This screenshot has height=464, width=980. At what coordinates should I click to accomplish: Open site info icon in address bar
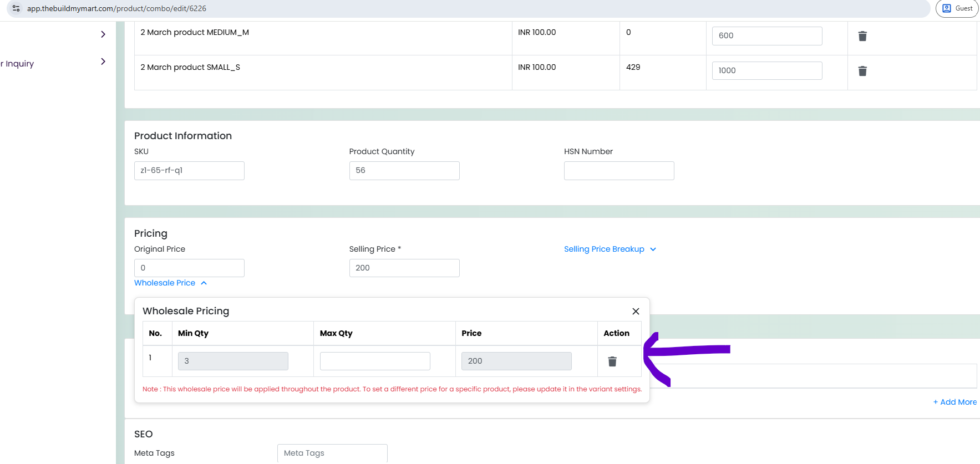16,8
